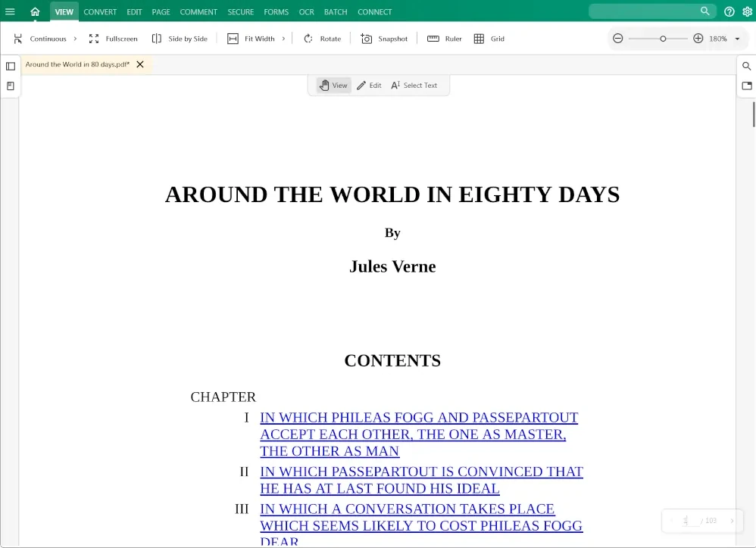Click the zoom out minus button
Screen dimensions: 756x548
click(618, 39)
